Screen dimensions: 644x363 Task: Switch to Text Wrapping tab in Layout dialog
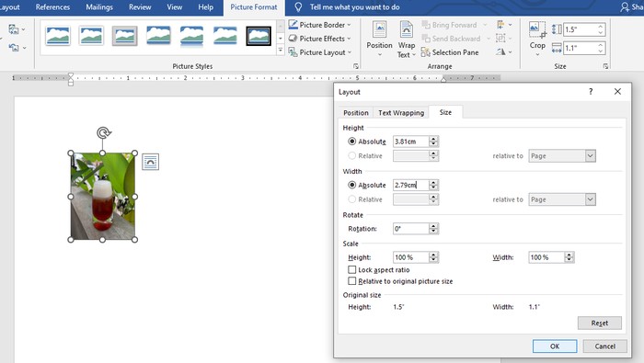coord(401,112)
